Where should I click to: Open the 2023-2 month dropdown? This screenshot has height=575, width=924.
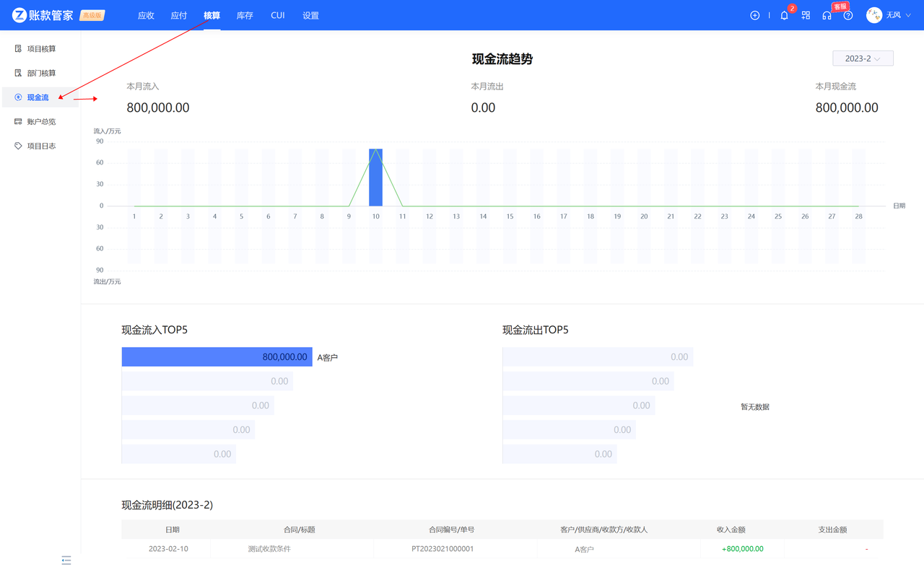(x=863, y=58)
